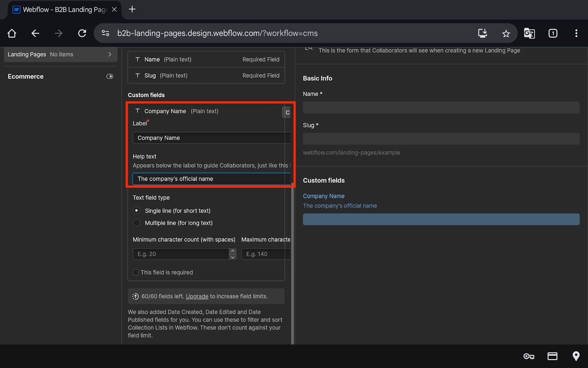The height and width of the screenshot is (368, 588).
Task: Open the Google Translate icon
Action: [x=529, y=33]
